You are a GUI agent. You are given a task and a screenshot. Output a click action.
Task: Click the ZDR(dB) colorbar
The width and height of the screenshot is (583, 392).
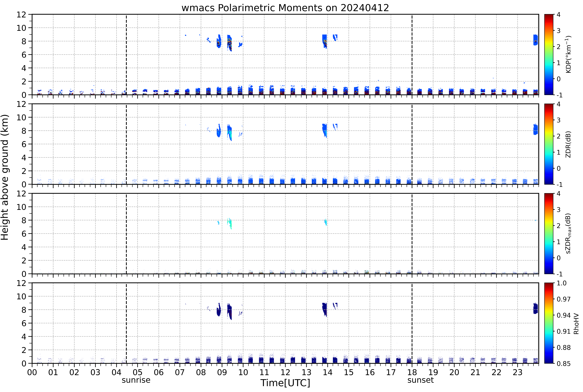tap(549, 144)
